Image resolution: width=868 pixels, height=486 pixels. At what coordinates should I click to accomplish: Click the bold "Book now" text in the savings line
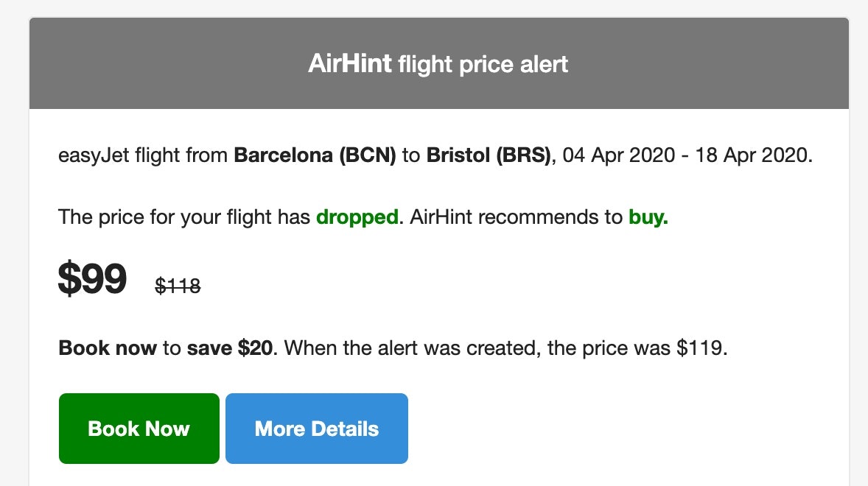coord(107,348)
